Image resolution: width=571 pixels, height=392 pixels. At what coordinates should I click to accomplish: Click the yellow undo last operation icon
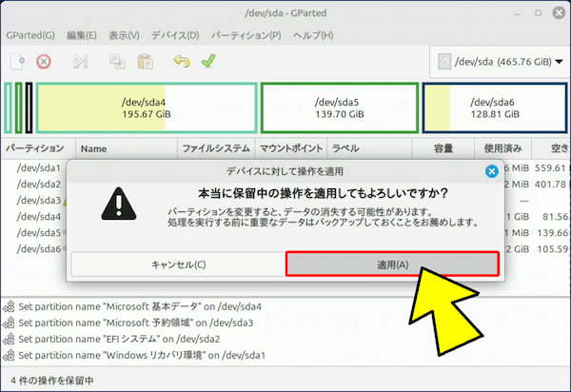pos(181,62)
